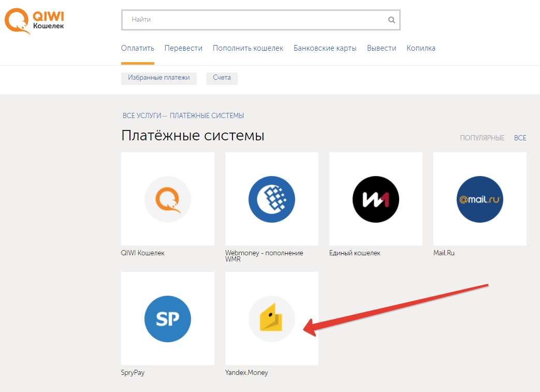Image resolution: width=540 pixels, height=392 pixels.
Task: Click the Избранные платежи button
Action: (159, 78)
